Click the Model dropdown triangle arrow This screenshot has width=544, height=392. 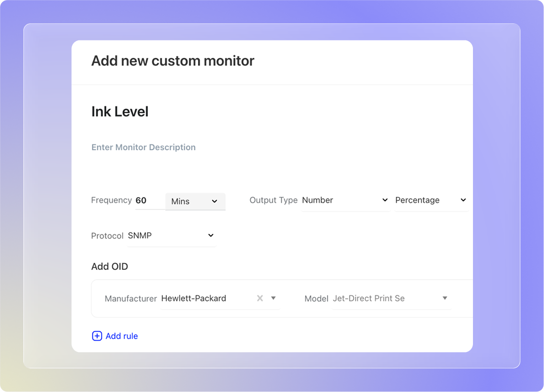point(445,298)
